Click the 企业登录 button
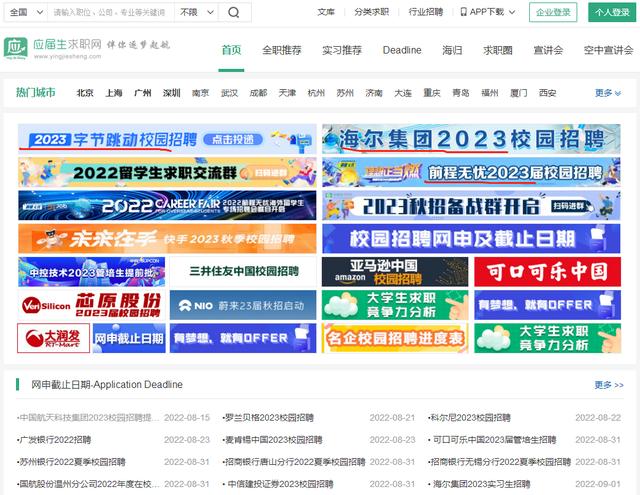 point(554,12)
